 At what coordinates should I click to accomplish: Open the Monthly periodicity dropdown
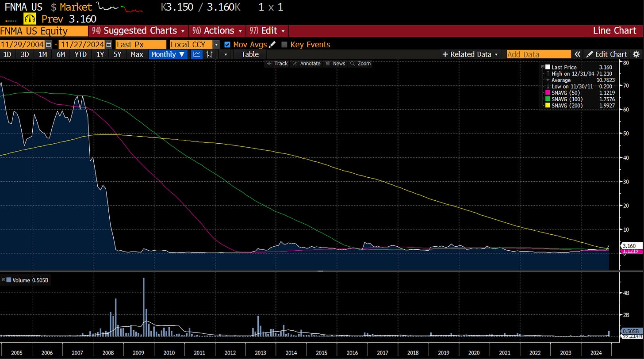point(169,54)
